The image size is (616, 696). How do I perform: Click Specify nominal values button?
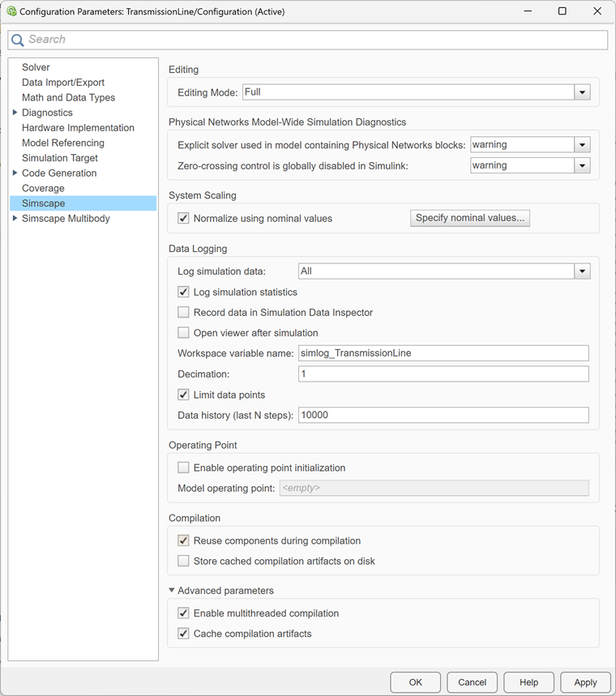coord(470,218)
